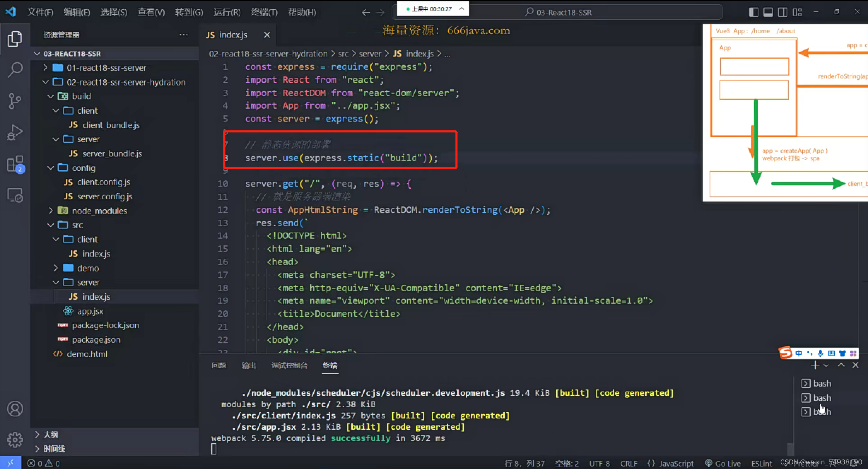Go forward with the navigation arrow
This screenshot has height=469, width=868.
click(380, 13)
